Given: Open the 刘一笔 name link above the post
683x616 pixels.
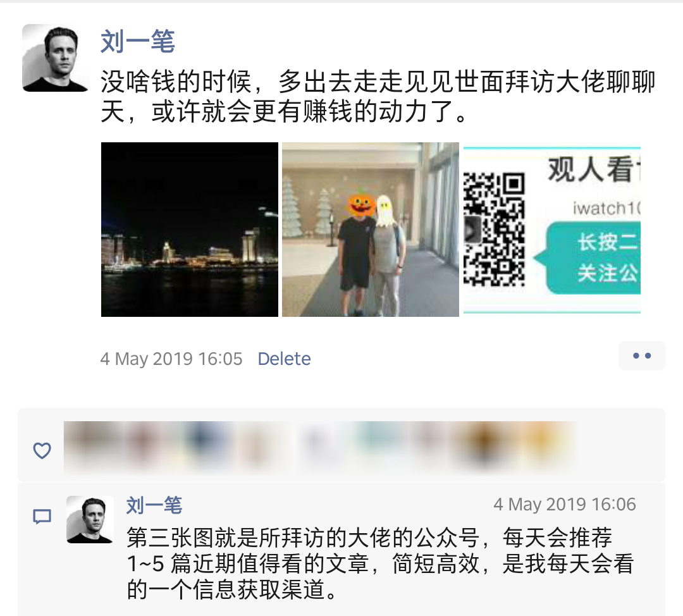Looking at the screenshot, I should 138,41.
